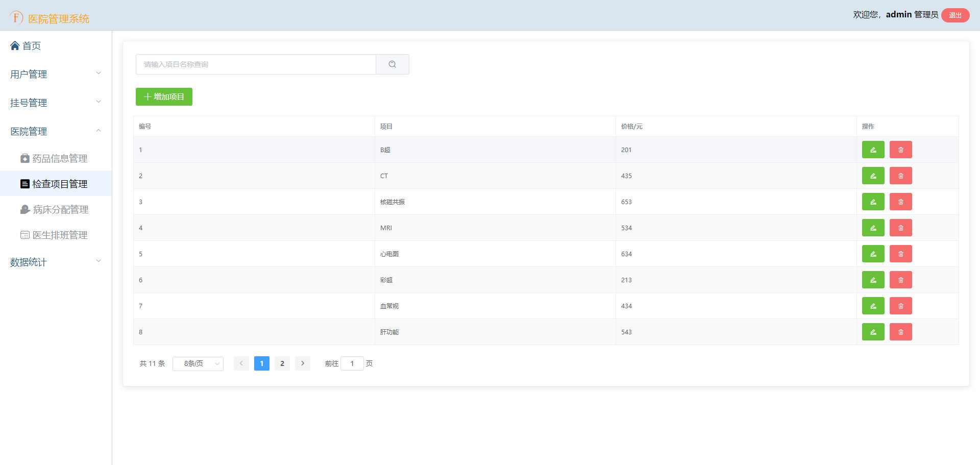
Task: Edit the CT row with pencil icon
Action: coord(873,176)
